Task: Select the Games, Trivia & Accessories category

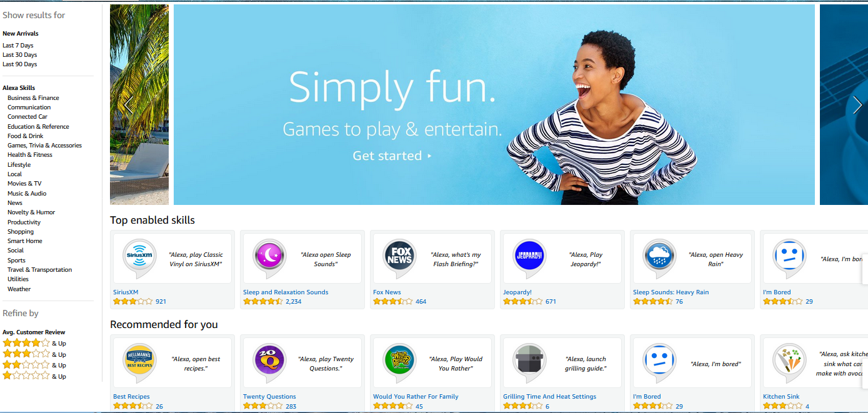Action: click(44, 146)
